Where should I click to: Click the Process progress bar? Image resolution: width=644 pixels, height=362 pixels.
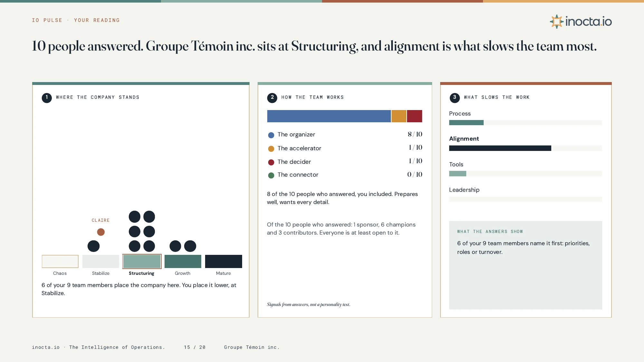tap(526, 123)
